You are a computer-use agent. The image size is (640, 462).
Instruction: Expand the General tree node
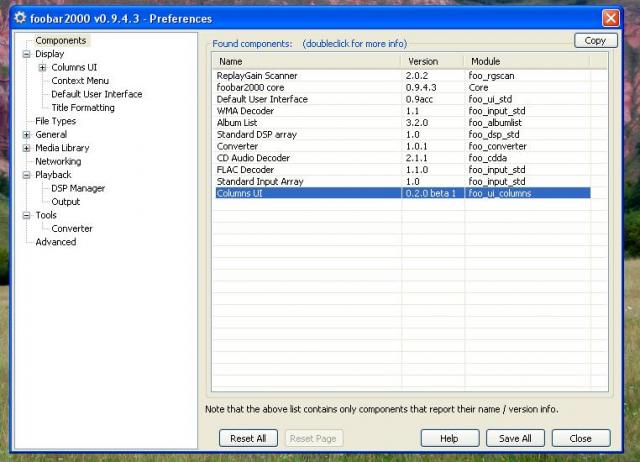(27, 135)
